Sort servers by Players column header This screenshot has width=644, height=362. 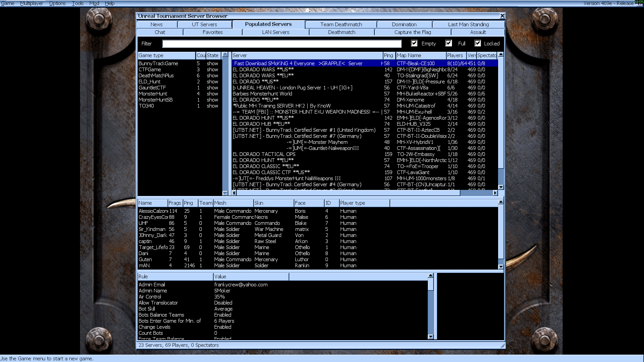coord(456,55)
